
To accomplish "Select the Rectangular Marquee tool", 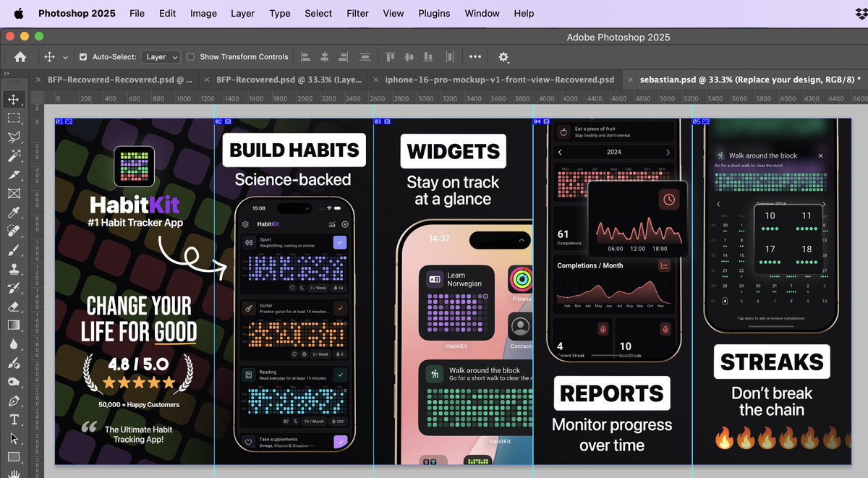I will [x=14, y=118].
